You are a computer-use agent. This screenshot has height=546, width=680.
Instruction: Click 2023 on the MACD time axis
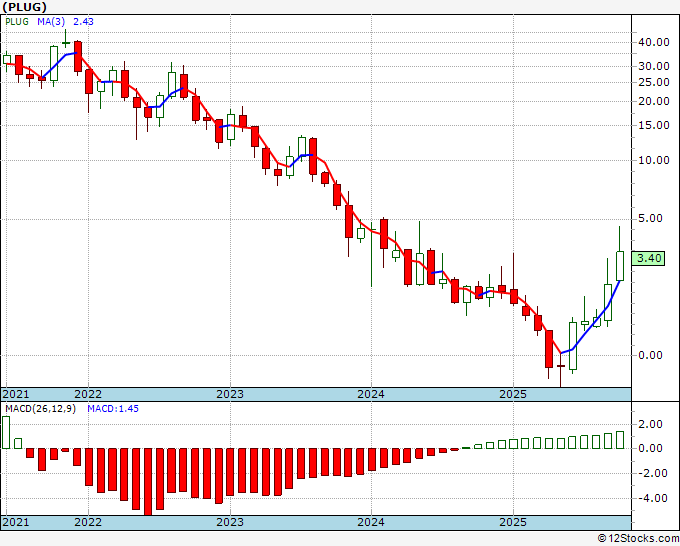pos(230,522)
